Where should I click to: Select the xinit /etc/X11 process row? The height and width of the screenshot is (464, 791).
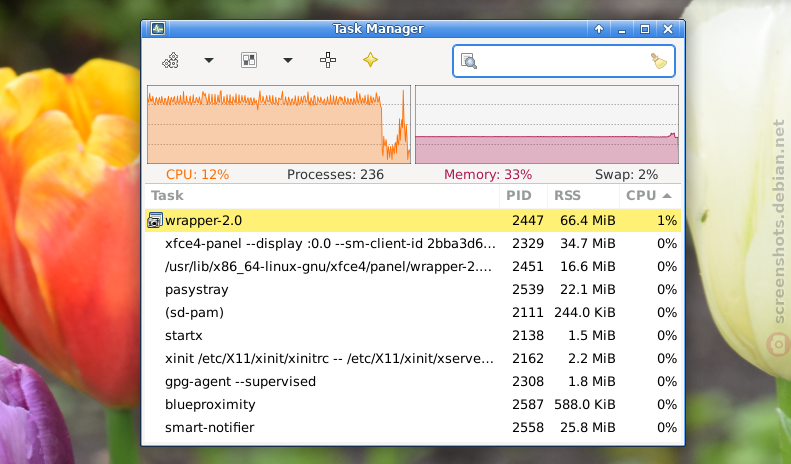point(413,359)
